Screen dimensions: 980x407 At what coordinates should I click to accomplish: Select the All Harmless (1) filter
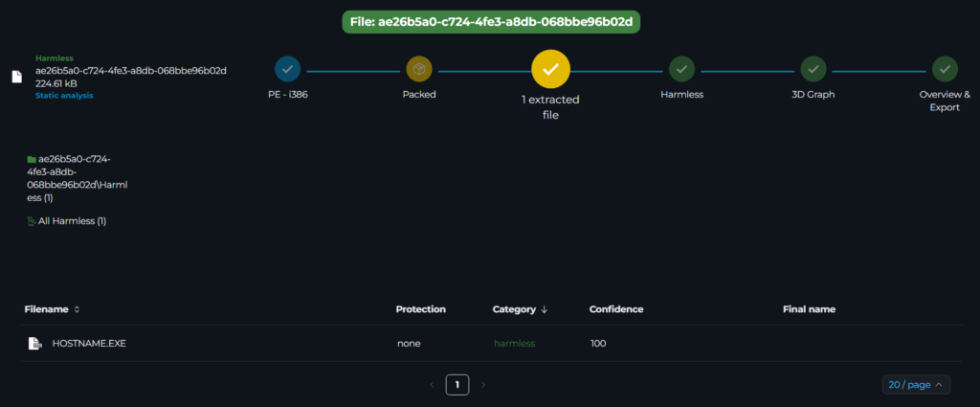click(67, 221)
